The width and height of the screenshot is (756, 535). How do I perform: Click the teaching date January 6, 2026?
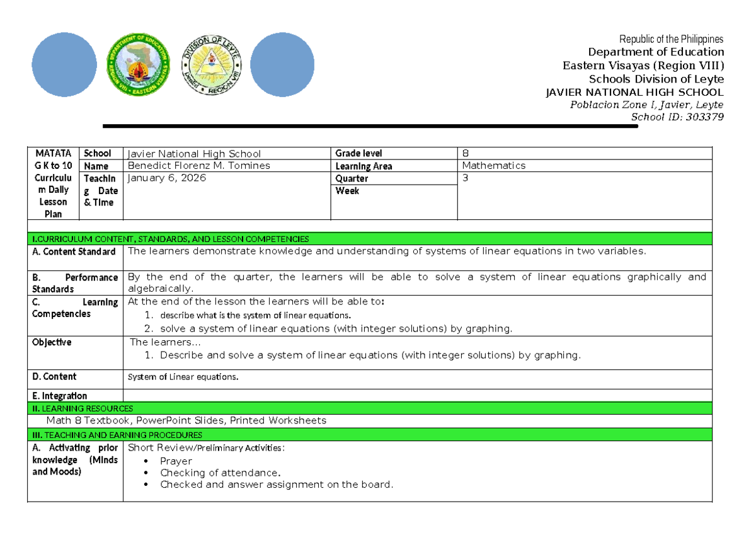[167, 178]
